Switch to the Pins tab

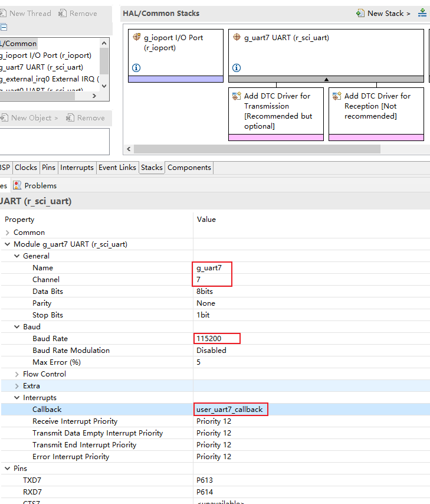(x=48, y=168)
